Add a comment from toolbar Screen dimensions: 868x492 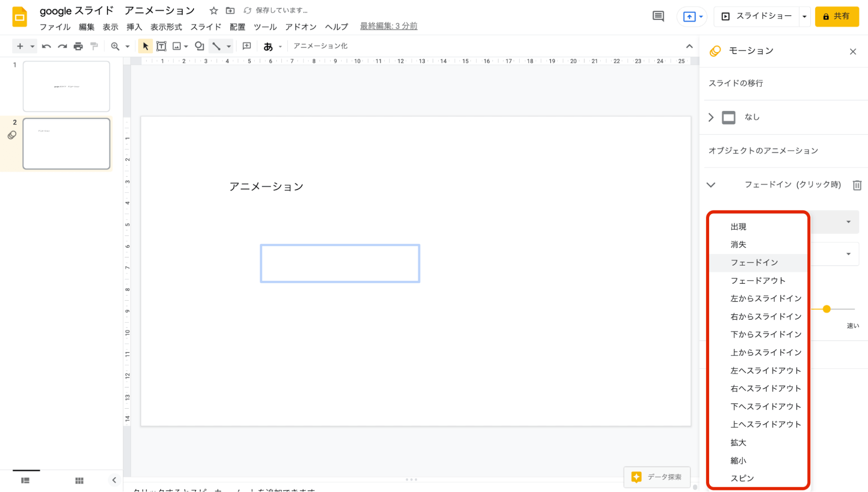tap(247, 46)
